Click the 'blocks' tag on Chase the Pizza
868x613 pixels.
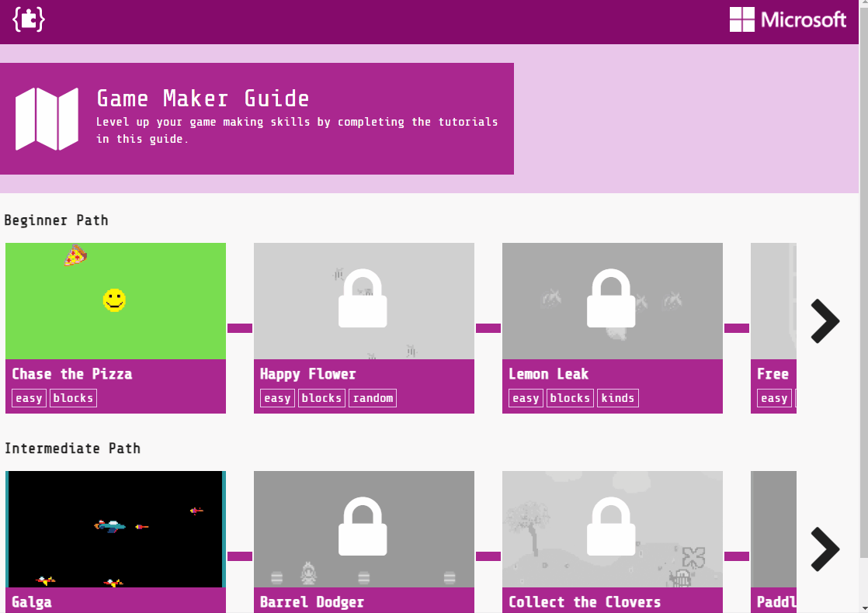click(74, 397)
